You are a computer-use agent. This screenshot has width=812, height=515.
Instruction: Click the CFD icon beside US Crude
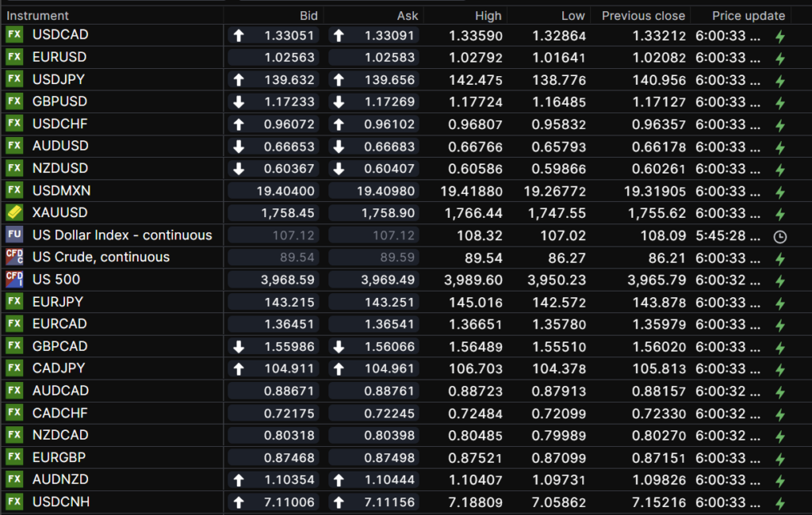(14, 257)
